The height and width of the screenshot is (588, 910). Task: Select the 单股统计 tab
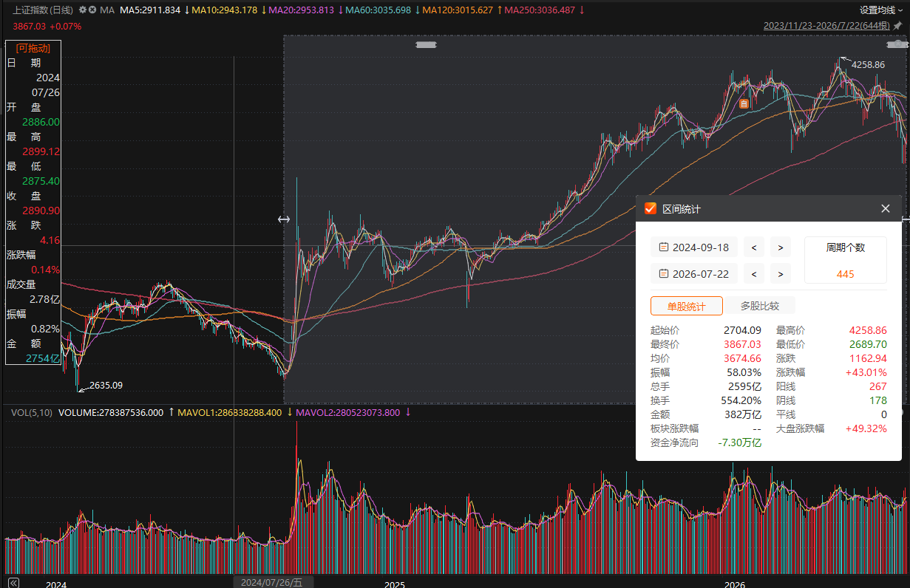[687, 306]
